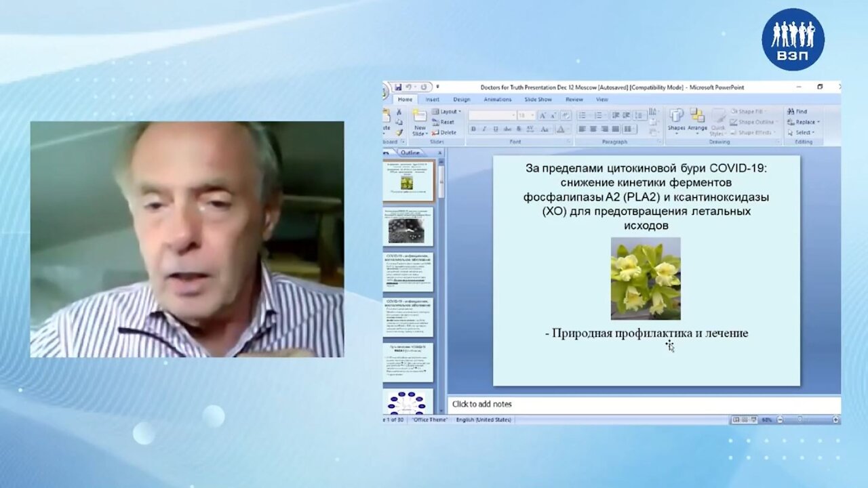Open Shapes gallery

coord(676,121)
